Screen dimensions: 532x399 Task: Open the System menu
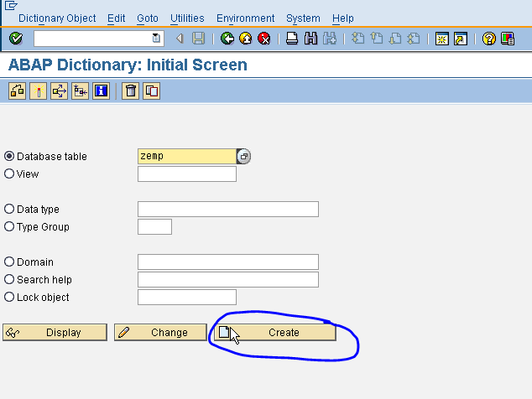(x=303, y=18)
